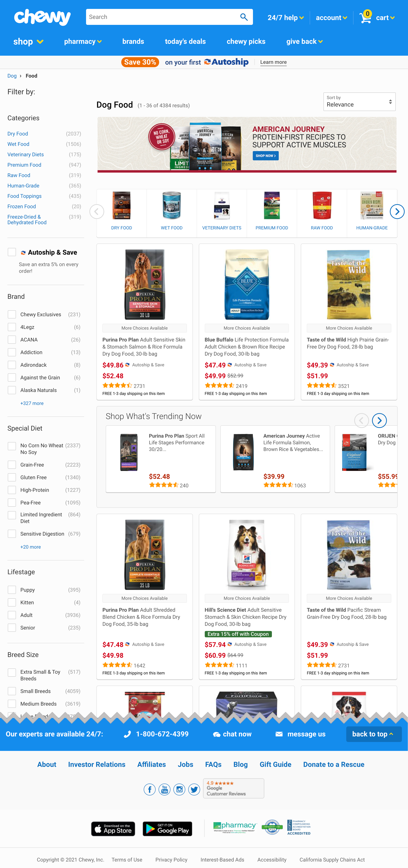The height and width of the screenshot is (868, 408).
Task: Enable the Puppy lifestage filter
Action: (x=12, y=590)
